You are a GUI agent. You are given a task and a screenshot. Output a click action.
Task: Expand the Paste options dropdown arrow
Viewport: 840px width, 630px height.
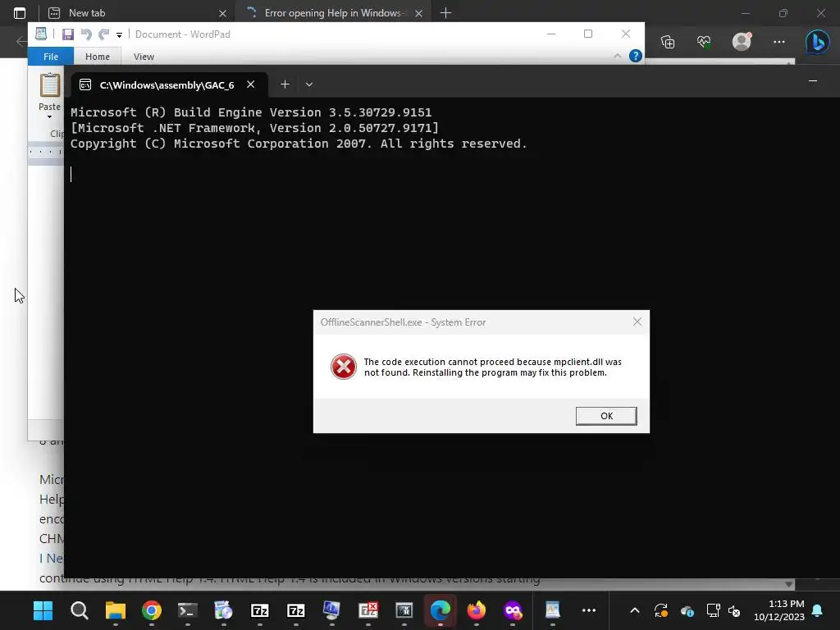coord(49,116)
